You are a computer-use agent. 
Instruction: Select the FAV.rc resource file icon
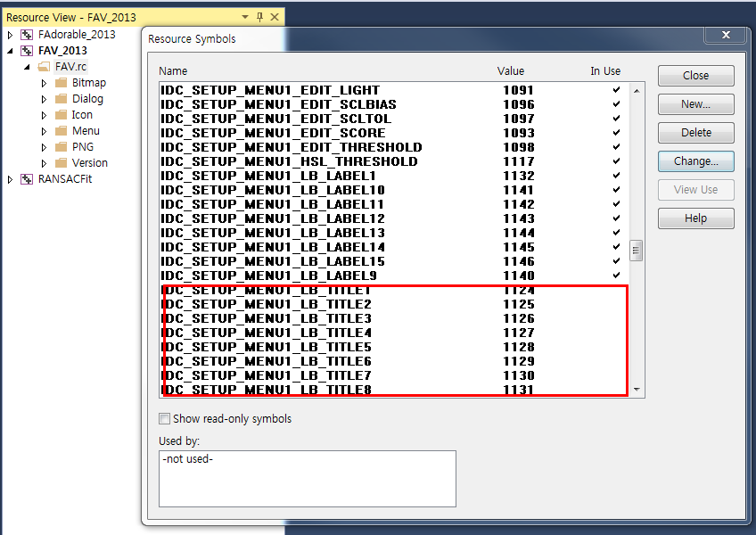(46, 66)
